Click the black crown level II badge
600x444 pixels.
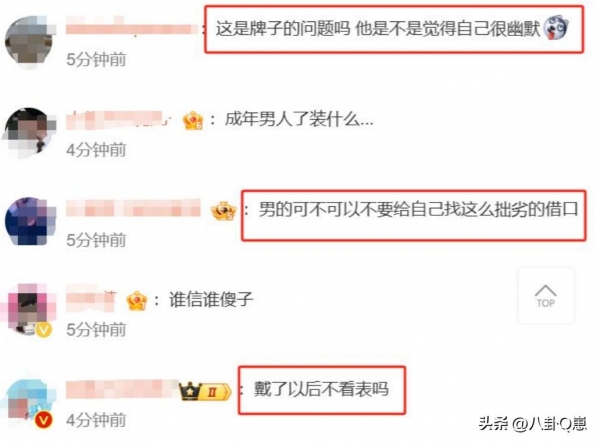tap(205, 391)
